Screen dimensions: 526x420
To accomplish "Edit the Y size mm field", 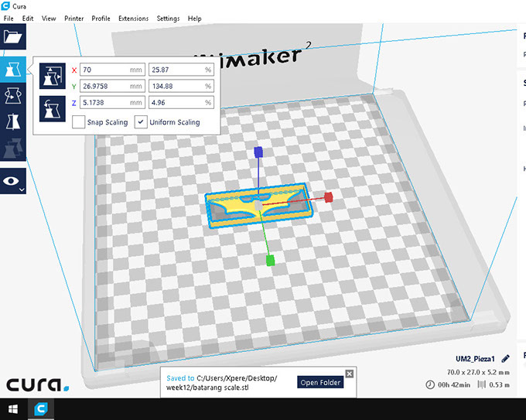I will [x=112, y=86].
